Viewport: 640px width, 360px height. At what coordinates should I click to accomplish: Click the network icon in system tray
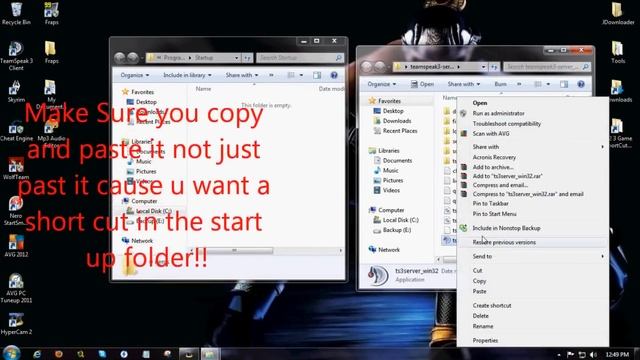coord(582,355)
